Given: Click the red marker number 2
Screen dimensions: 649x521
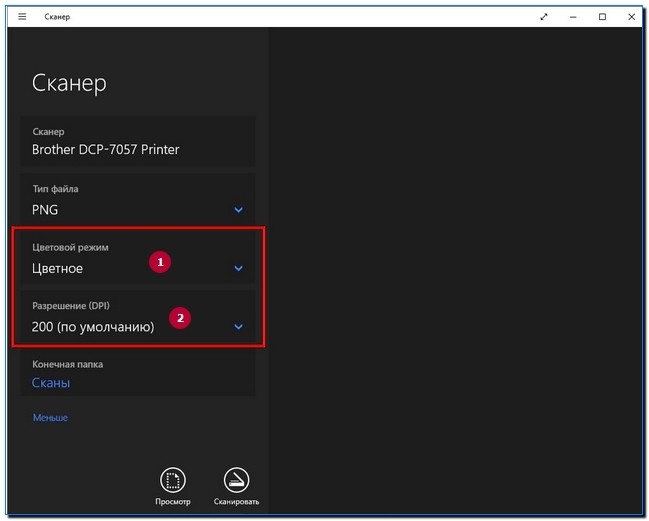Looking at the screenshot, I should (180, 319).
